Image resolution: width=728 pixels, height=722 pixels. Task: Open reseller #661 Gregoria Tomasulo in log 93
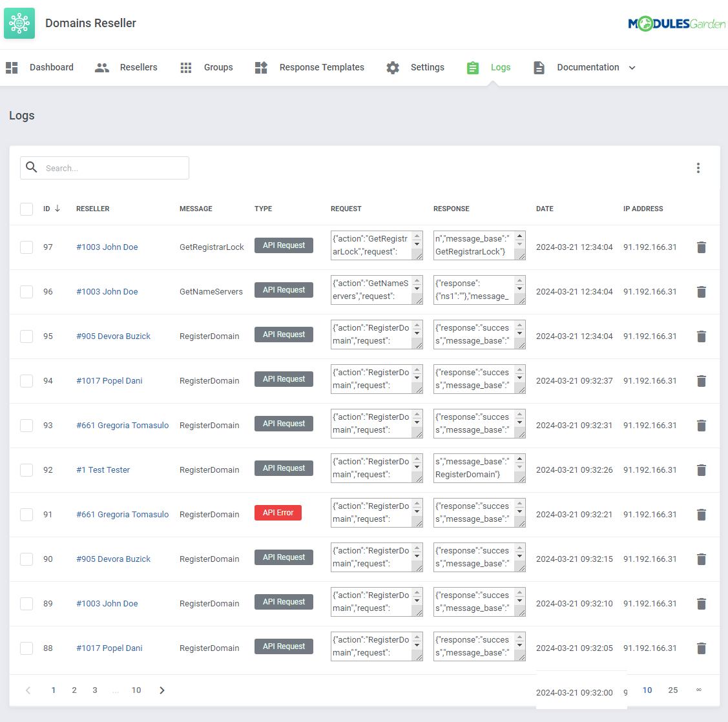click(x=123, y=426)
